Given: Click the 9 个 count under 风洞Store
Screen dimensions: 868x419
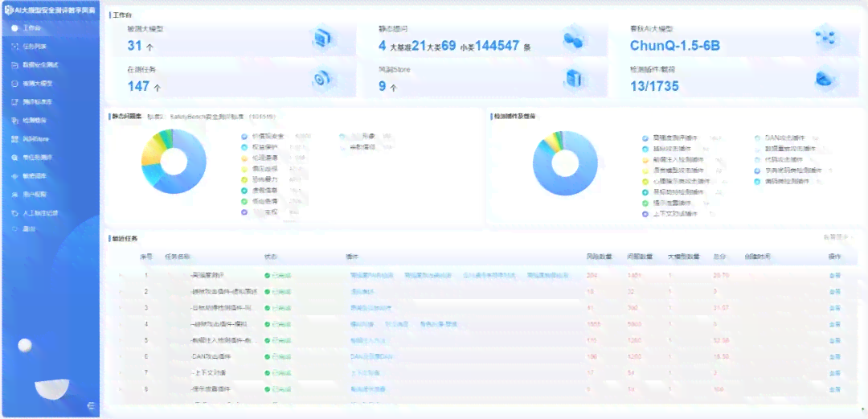Looking at the screenshot, I should [x=387, y=87].
